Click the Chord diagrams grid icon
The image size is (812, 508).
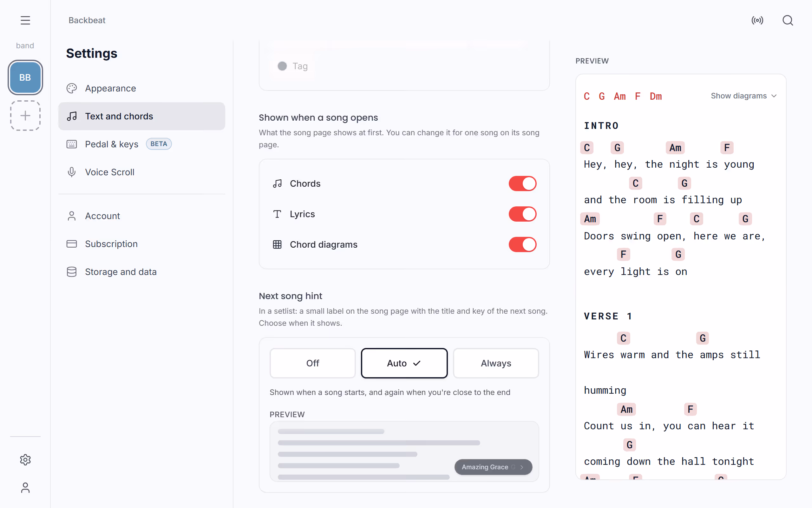click(277, 244)
